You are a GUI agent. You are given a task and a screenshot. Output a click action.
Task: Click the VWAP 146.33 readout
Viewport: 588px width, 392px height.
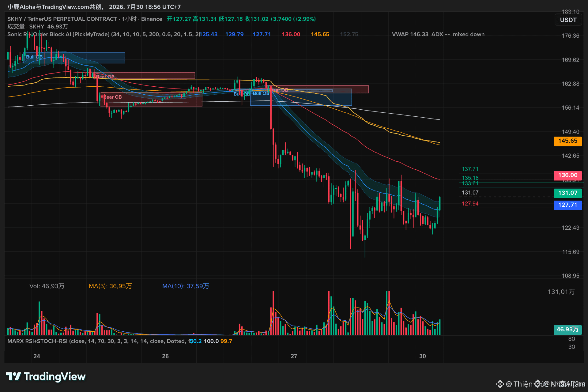point(410,34)
